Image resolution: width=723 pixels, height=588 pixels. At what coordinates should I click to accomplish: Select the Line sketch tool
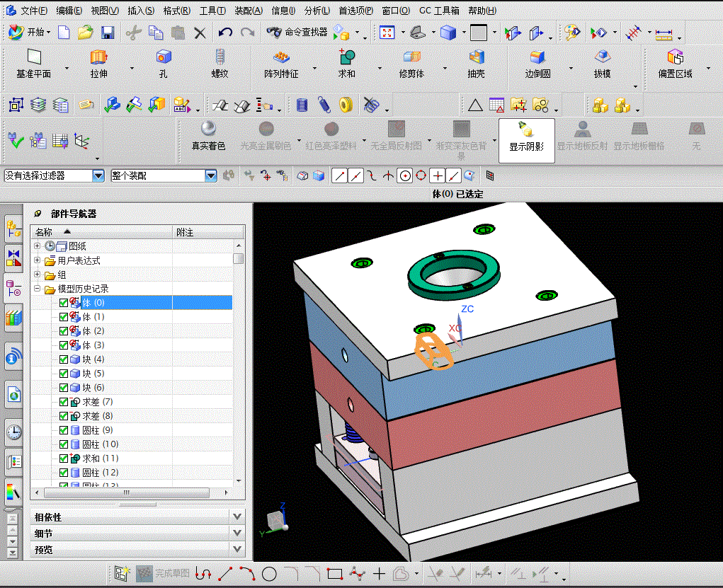tap(225, 574)
